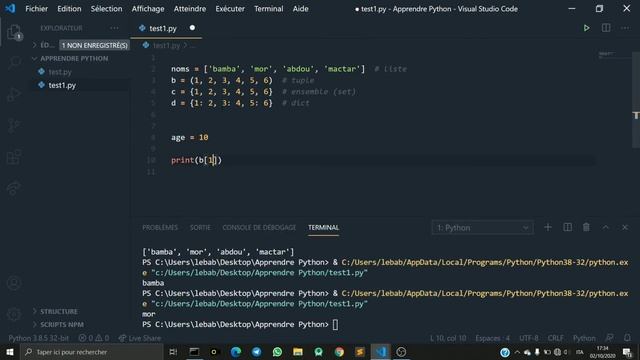Open the Extensions view
The image size is (640, 360).
click(14, 156)
